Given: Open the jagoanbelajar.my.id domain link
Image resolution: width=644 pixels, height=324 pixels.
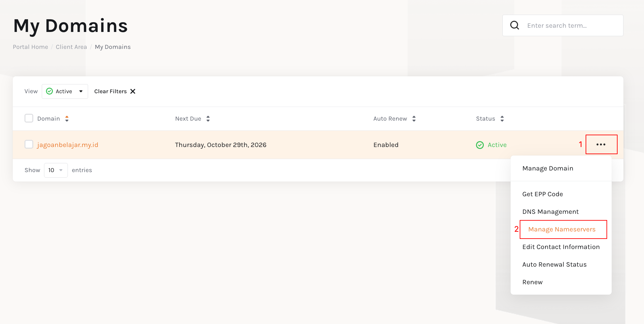Looking at the screenshot, I should coord(68,145).
